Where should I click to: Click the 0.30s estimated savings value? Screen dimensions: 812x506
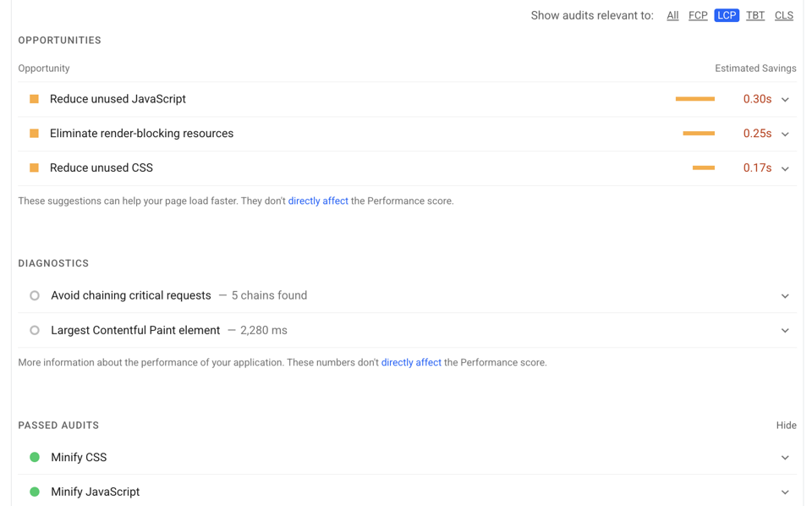(x=757, y=98)
